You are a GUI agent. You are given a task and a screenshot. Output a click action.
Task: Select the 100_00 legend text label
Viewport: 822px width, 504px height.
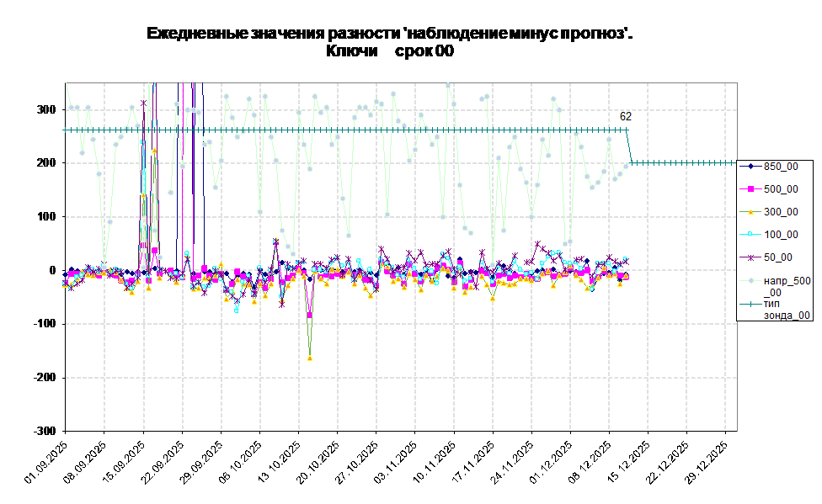[781, 235]
